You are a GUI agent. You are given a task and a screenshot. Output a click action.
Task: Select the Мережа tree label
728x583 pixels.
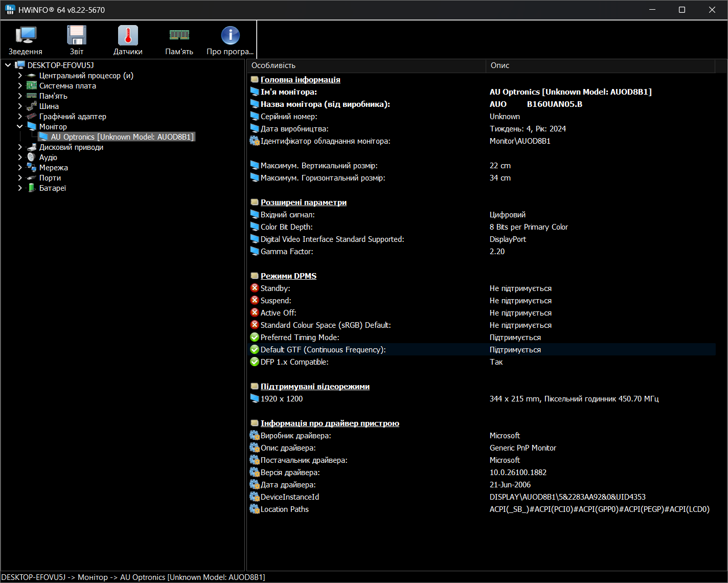[54, 168]
